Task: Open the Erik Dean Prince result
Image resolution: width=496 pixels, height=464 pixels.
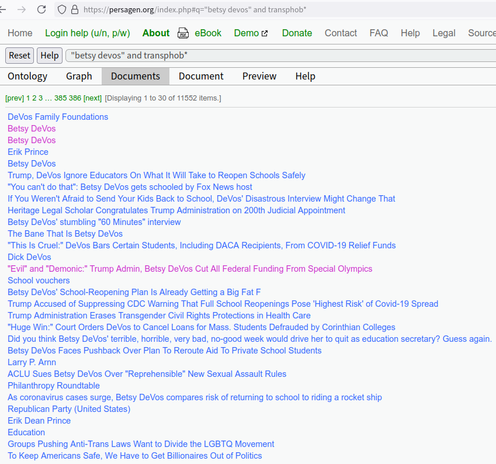Action: coord(39,421)
